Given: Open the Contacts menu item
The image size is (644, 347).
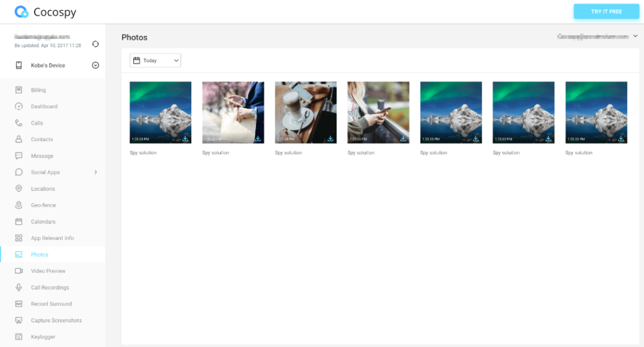Looking at the screenshot, I should (42, 139).
